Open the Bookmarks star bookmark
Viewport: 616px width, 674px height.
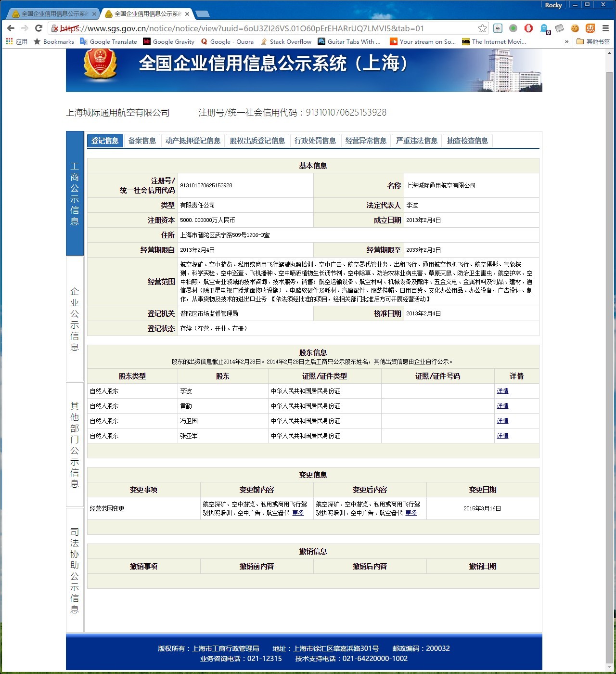click(x=54, y=42)
